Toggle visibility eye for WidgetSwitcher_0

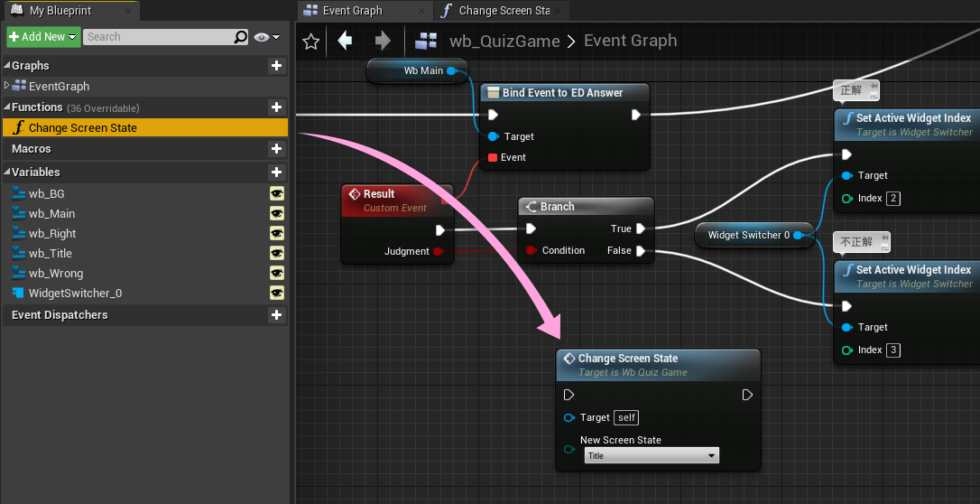[277, 294]
